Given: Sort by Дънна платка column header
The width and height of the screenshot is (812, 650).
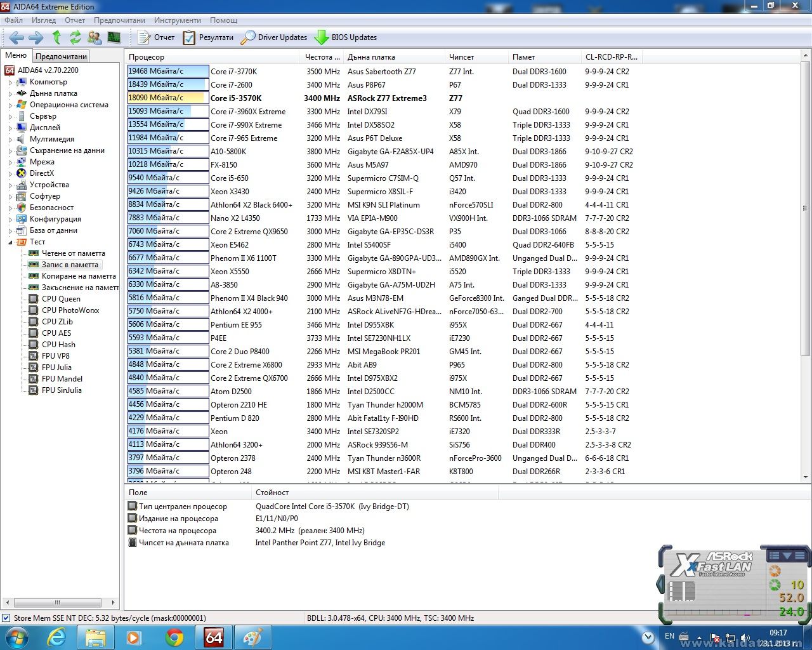Looking at the screenshot, I should coord(395,57).
